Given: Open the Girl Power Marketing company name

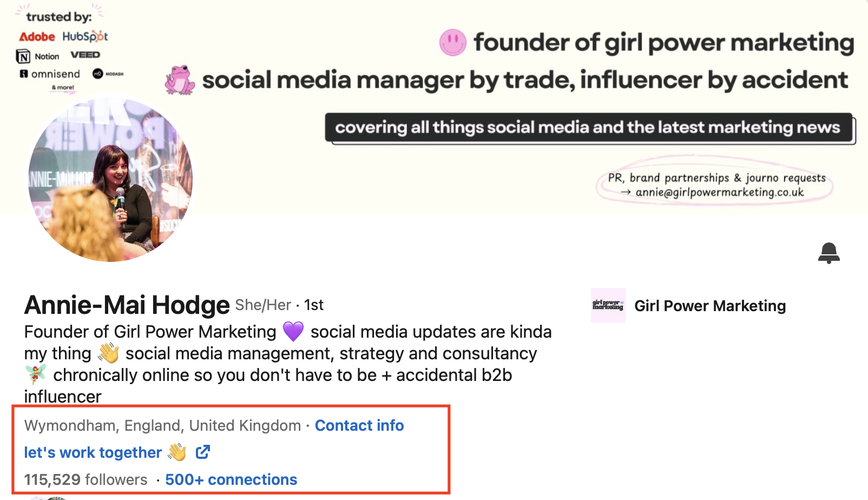Looking at the screenshot, I should click(x=710, y=306).
